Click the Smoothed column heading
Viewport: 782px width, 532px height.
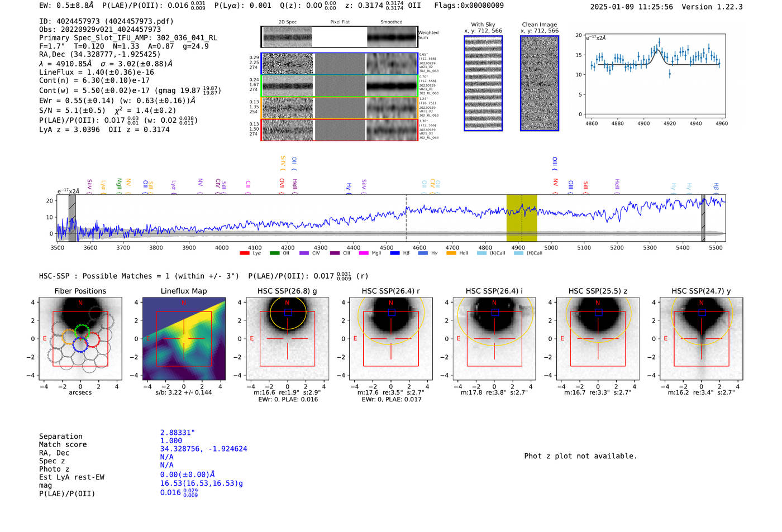[392, 22]
